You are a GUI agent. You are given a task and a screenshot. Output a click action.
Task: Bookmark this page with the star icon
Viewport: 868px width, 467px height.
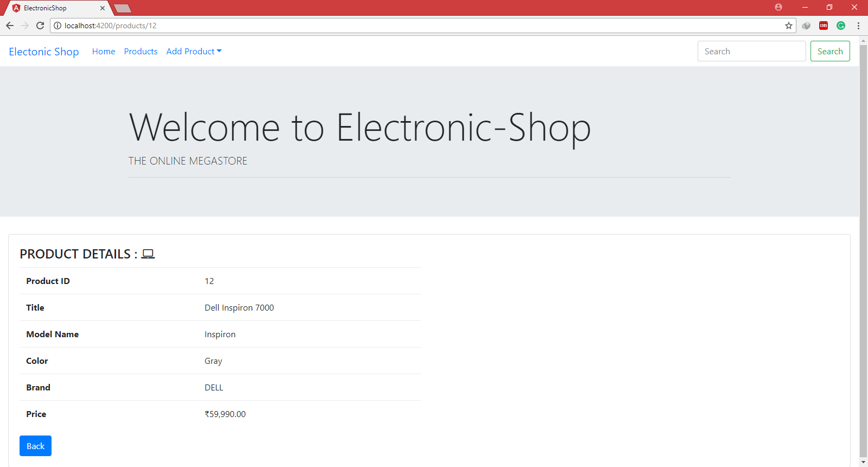click(x=789, y=26)
